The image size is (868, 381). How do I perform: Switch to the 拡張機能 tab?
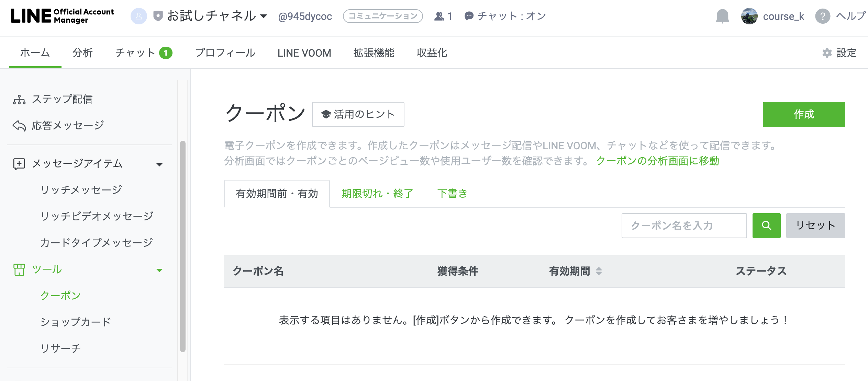[374, 53]
